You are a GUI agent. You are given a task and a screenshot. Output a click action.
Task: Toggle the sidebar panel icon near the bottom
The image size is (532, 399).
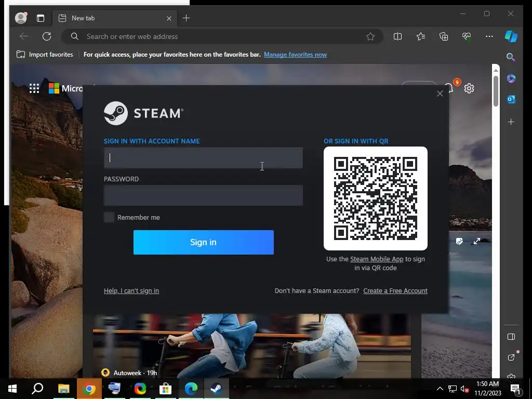pos(511,337)
